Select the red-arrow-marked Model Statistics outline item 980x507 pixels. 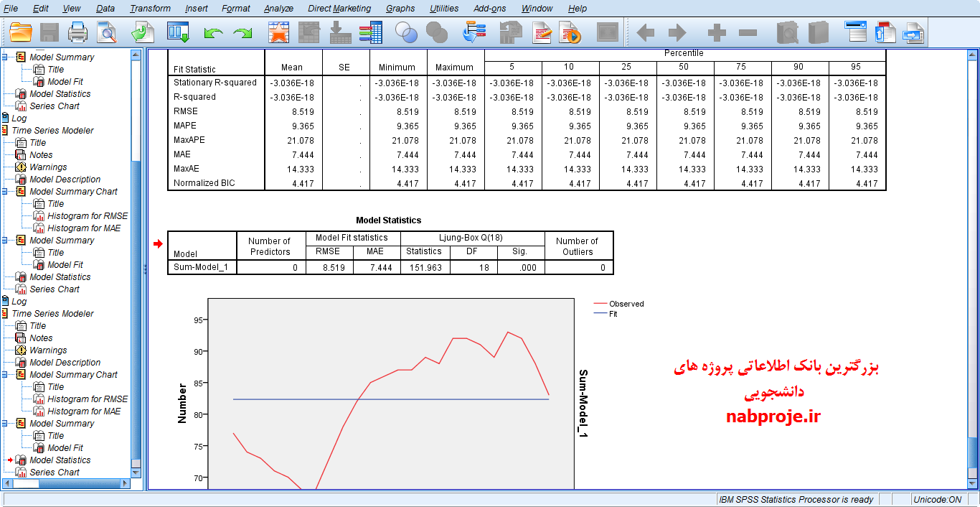point(60,460)
